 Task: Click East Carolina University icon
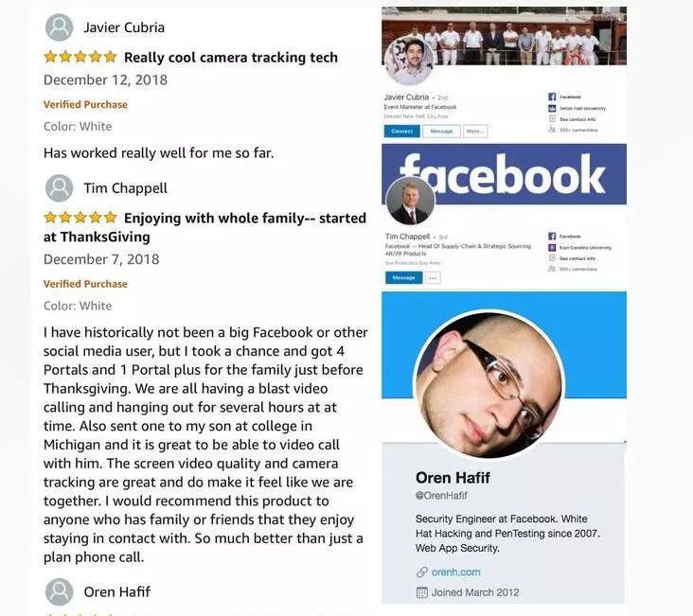(552, 248)
